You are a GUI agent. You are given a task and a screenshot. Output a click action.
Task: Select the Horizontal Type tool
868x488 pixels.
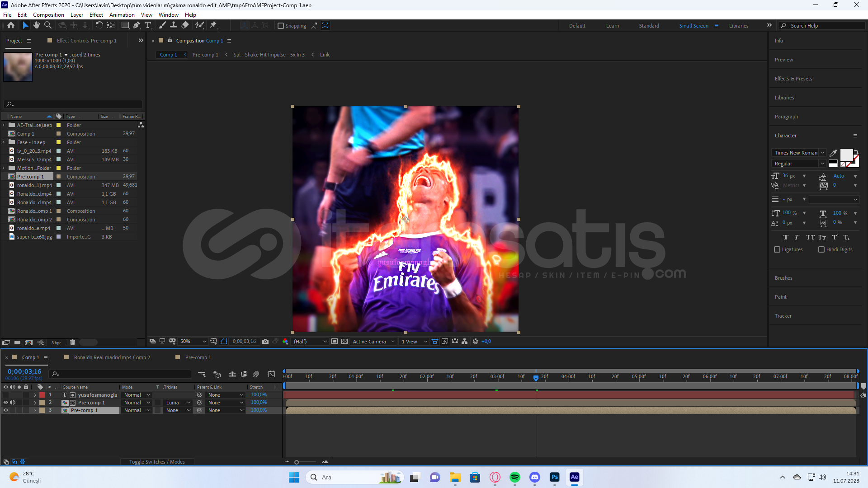pos(148,25)
